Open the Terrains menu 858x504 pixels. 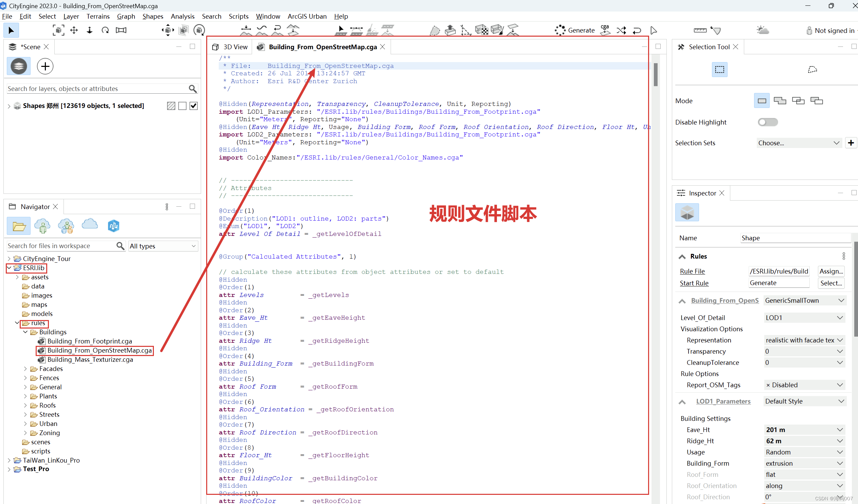coord(98,16)
